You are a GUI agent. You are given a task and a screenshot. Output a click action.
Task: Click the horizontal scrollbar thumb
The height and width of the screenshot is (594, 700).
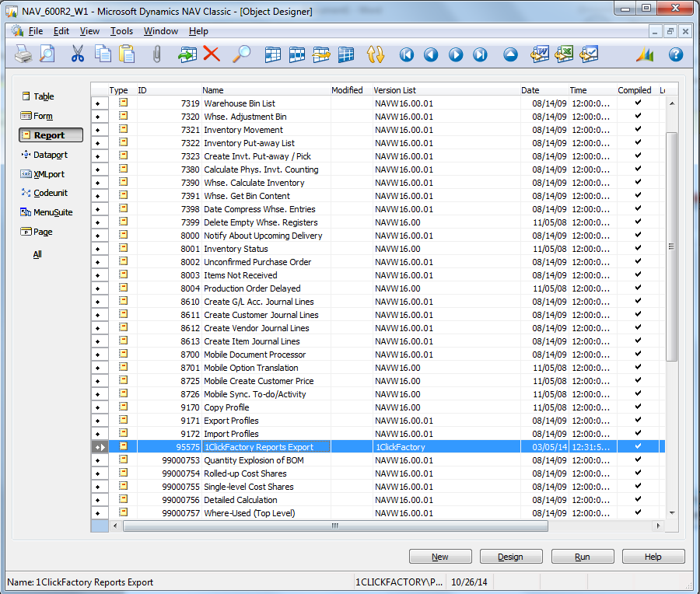(x=334, y=526)
